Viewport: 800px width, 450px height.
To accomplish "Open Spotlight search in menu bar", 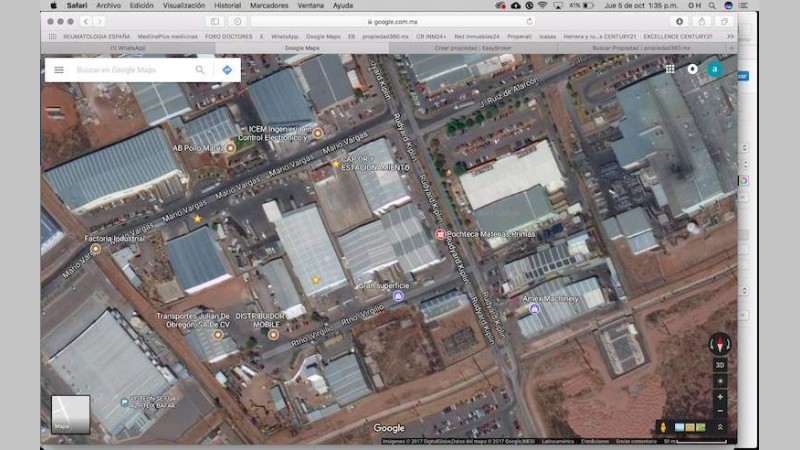I will coord(712,6).
